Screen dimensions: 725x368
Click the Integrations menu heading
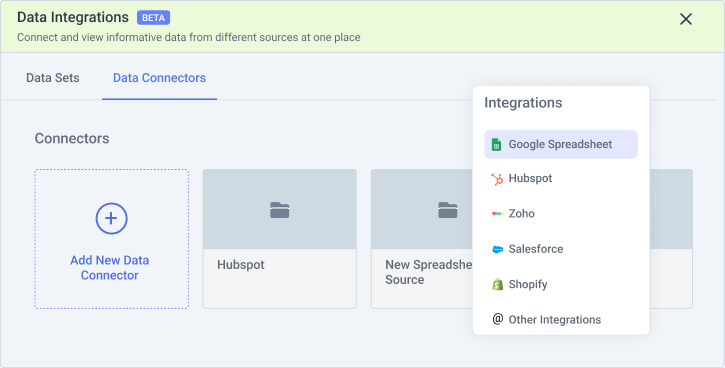tap(523, 103)
